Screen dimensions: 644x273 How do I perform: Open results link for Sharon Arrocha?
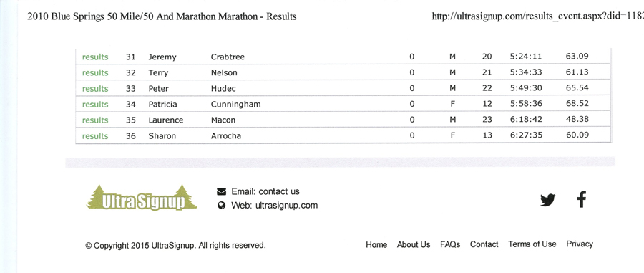95,136
